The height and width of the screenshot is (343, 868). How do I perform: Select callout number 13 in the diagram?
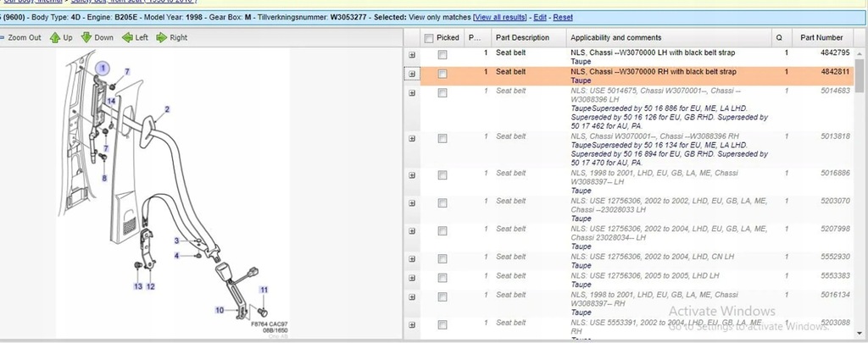pos(138,286)
